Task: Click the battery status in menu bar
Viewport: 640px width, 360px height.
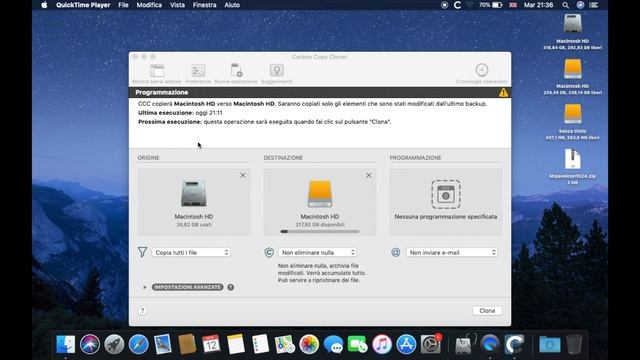Action: 491,5
